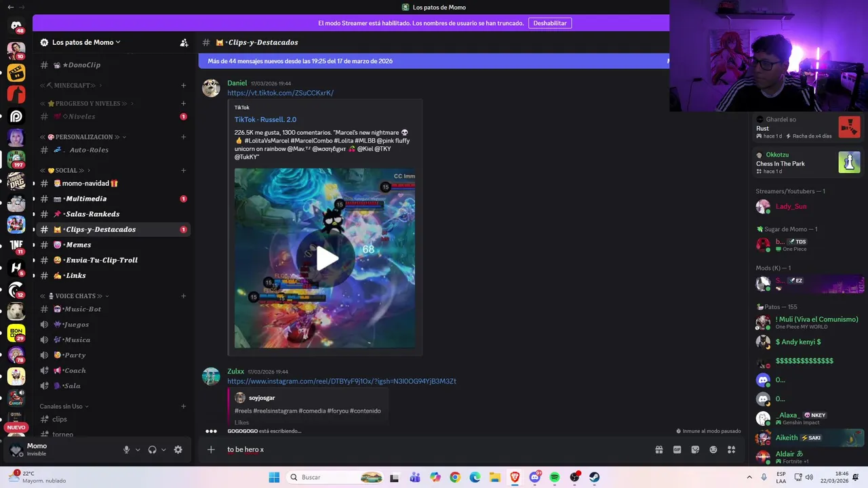Open the apps icon in message bar
This screenshot has width=868, height=488.
(731, 449)
